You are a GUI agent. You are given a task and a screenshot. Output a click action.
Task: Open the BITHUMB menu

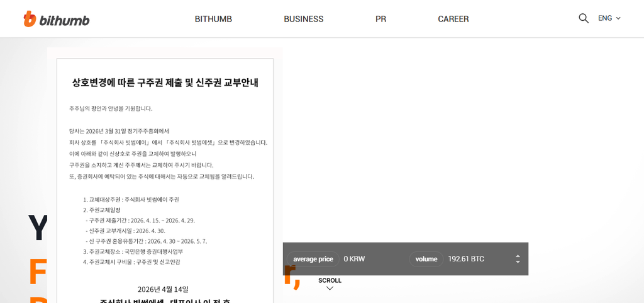(x=213, y=19)
